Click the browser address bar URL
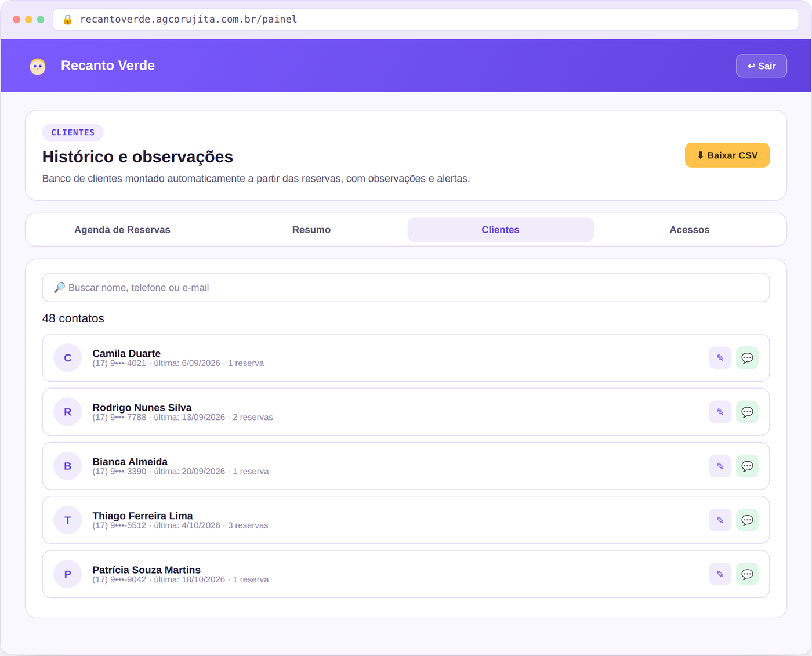The height and width of the screenshot is (656, 812). [x=188, y=19]
